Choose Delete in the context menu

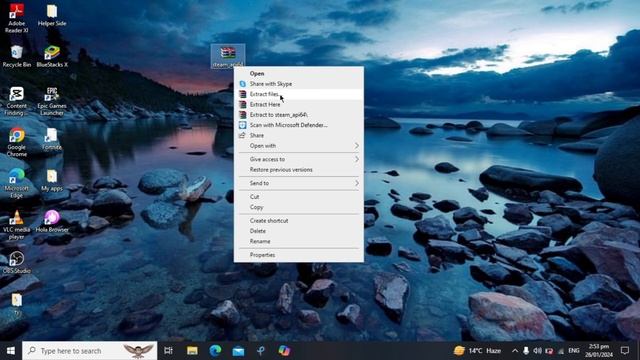(299, 231)
